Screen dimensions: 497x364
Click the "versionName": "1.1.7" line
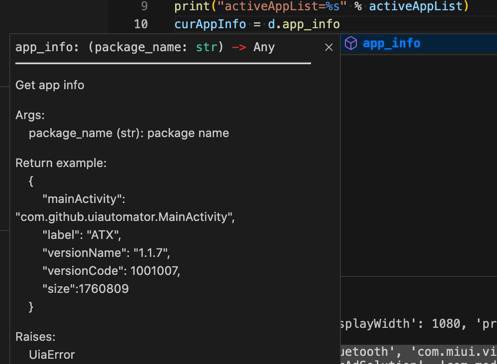click(106, 253)
